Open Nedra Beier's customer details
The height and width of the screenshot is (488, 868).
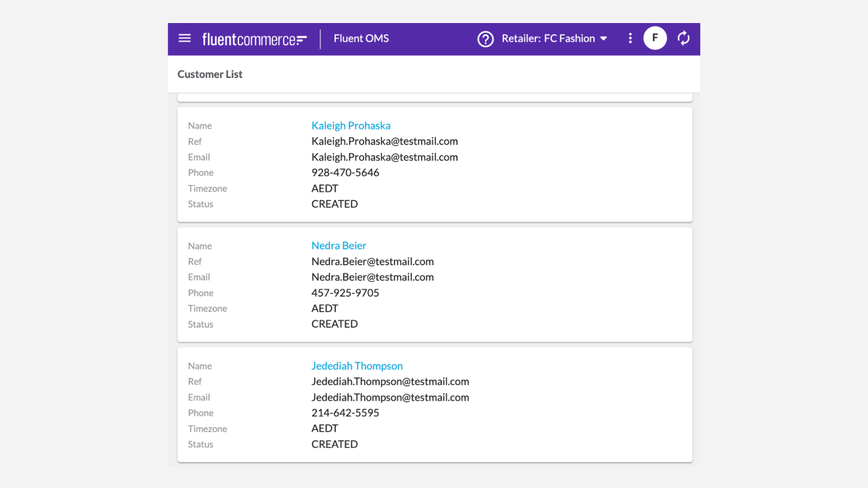pos(339,245)
